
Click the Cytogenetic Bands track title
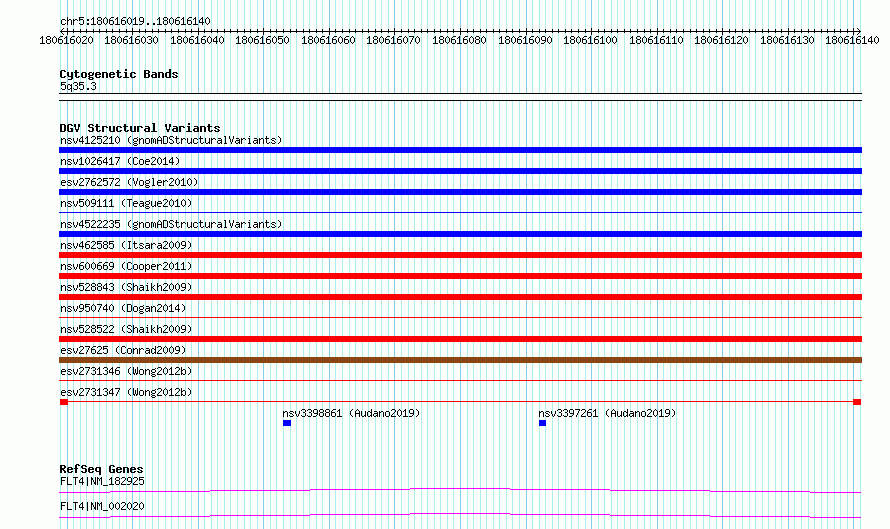(x=119, y=74)
